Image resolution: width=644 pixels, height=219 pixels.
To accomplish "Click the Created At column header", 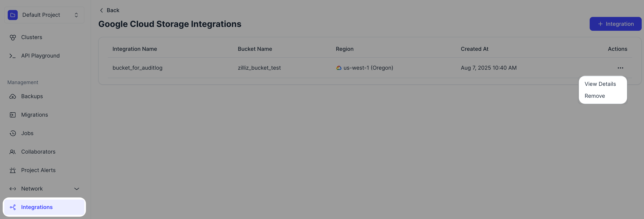I will 474,49.
